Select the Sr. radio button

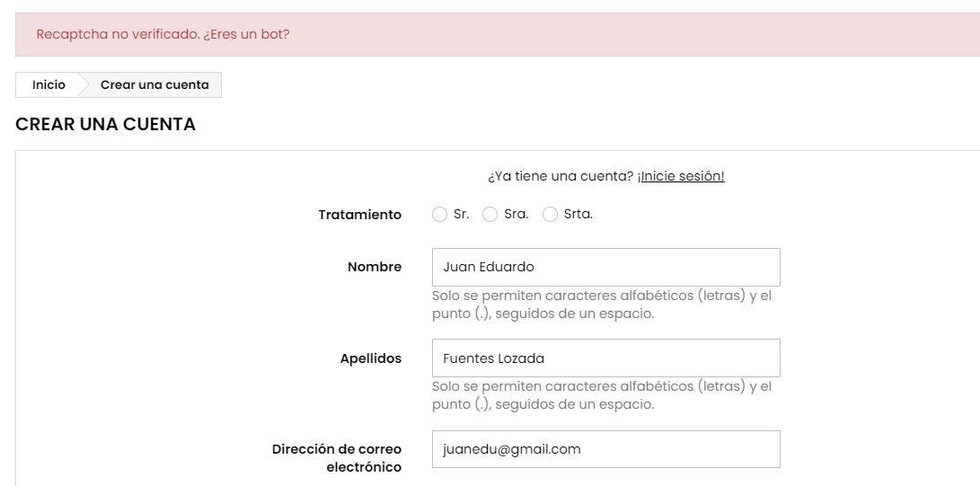coord(439,215)
